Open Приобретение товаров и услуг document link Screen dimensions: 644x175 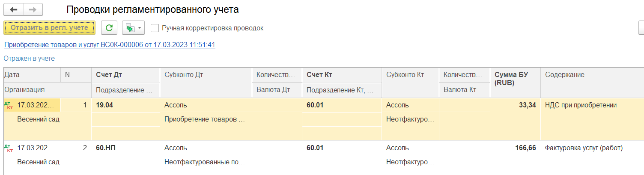[x=109, y=44]
